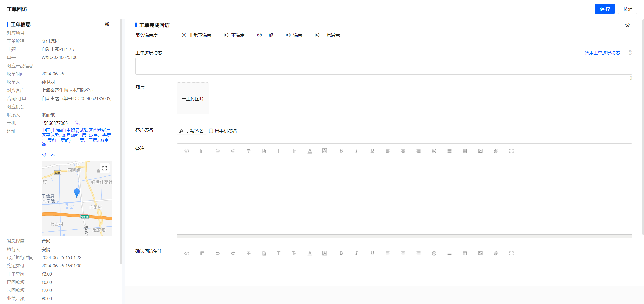Click customer name 上海泰楚生物技术有限公司
The height and width of the screenshot is (304, 644).
68,90
